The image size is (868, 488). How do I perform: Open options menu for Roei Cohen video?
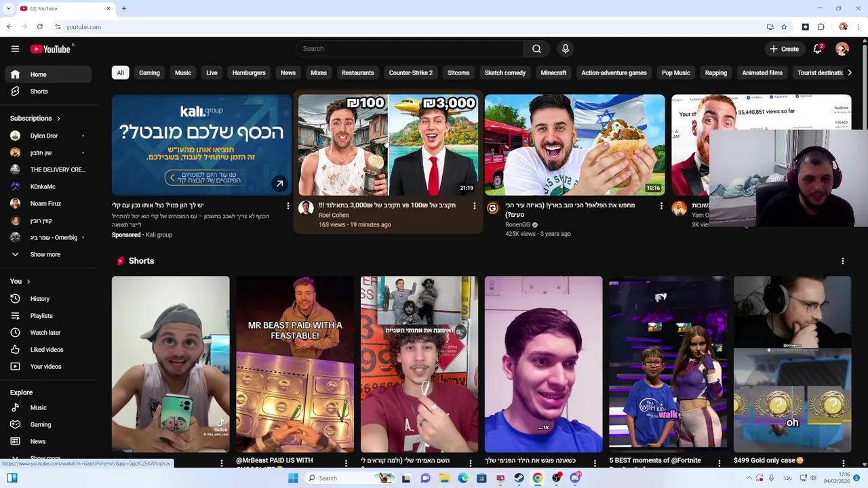pyautogui.click(x=474, y=205)
